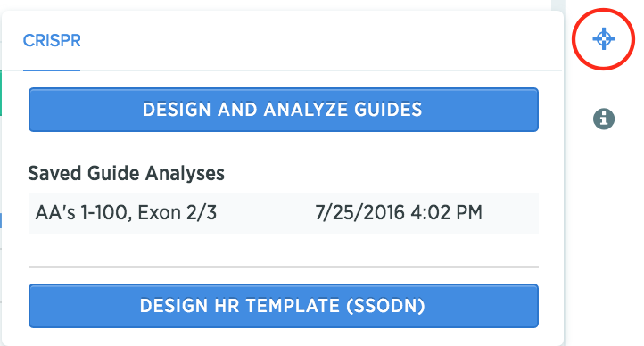Launch the ssODN HR template designer
The image size is (644, 346).
(284, 306)
